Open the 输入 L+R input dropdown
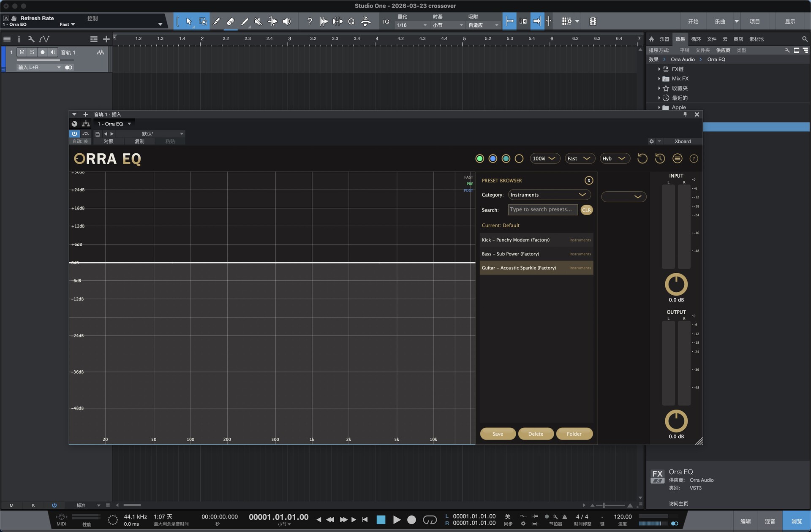 (39, 67)
